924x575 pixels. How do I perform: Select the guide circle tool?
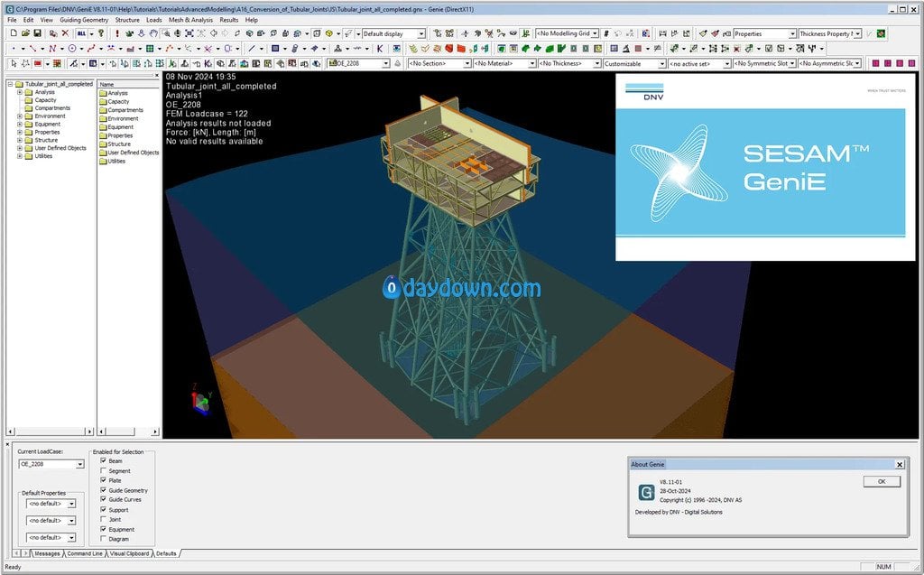pyautogui.click(x=72, y=49)
